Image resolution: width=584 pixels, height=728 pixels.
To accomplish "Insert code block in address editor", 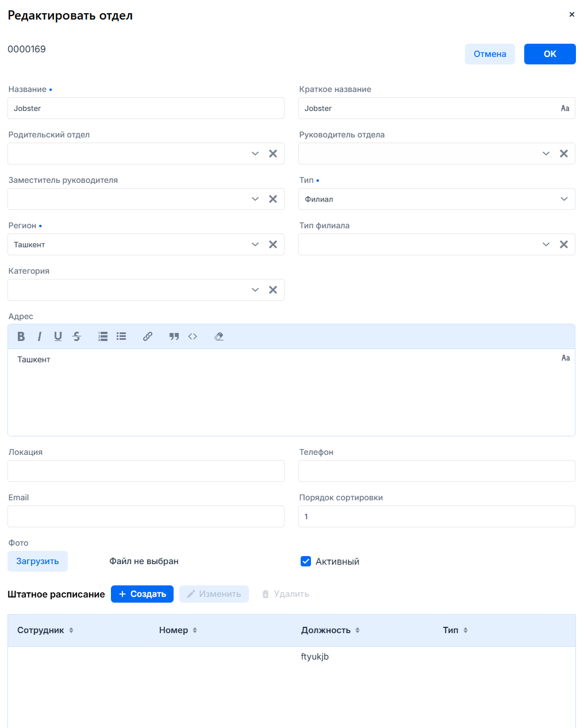I will click(193, 336).
